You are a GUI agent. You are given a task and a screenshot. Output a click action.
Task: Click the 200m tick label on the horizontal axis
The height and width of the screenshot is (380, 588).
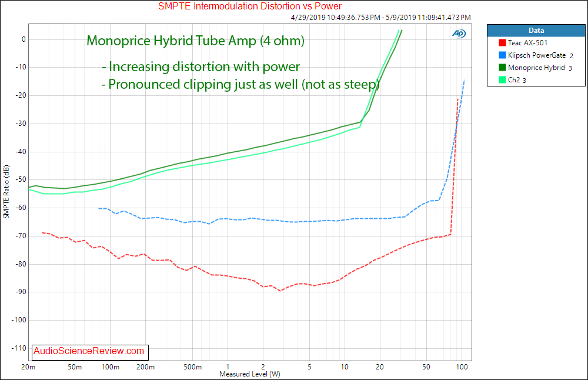click(x=145, y=367)
